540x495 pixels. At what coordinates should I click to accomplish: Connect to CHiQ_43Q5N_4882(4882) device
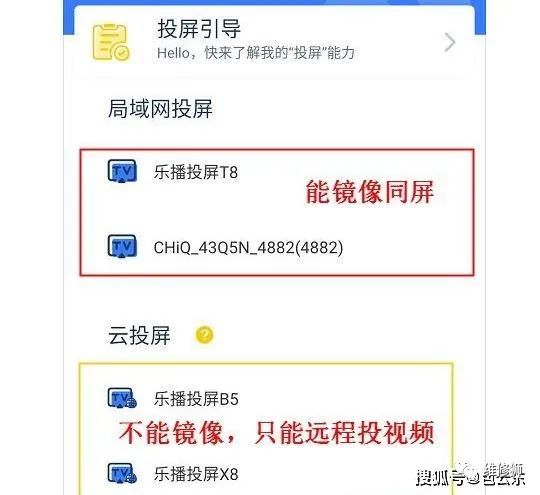click(x=248, y=248)
